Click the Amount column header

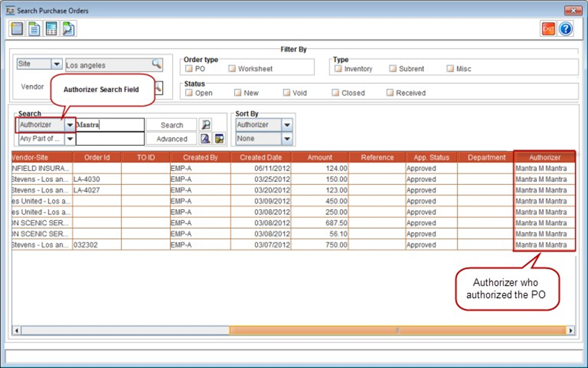point(319,157)
